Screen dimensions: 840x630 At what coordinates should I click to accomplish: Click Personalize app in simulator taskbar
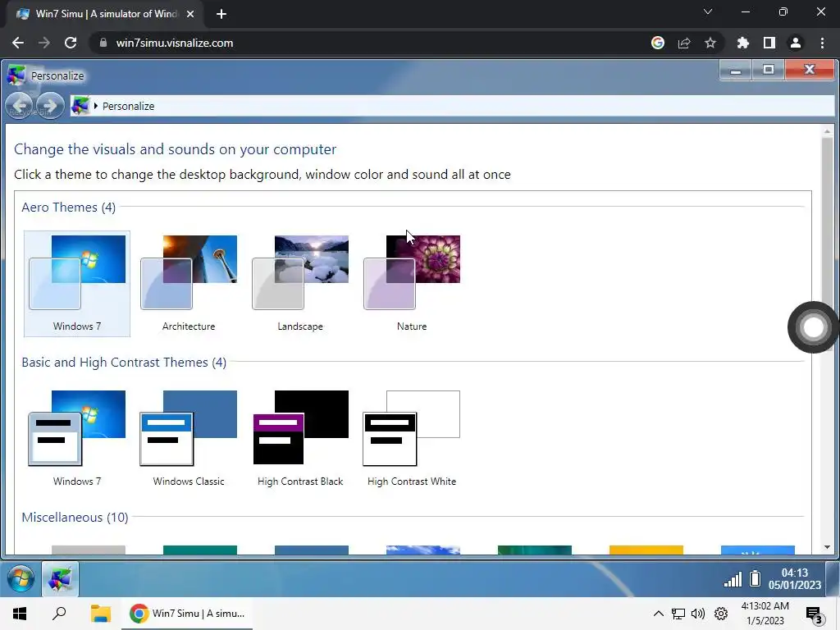[60, 579]
